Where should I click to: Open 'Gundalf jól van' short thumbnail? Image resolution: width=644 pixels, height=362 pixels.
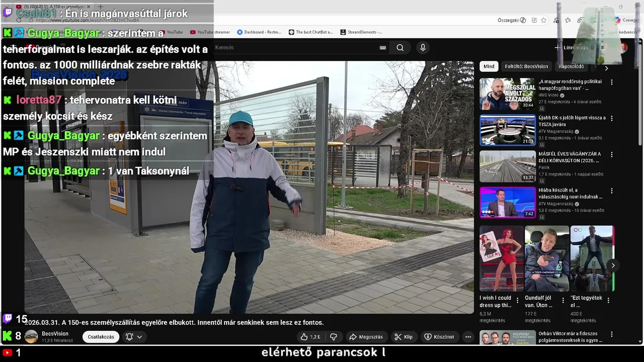coord(547,258)
